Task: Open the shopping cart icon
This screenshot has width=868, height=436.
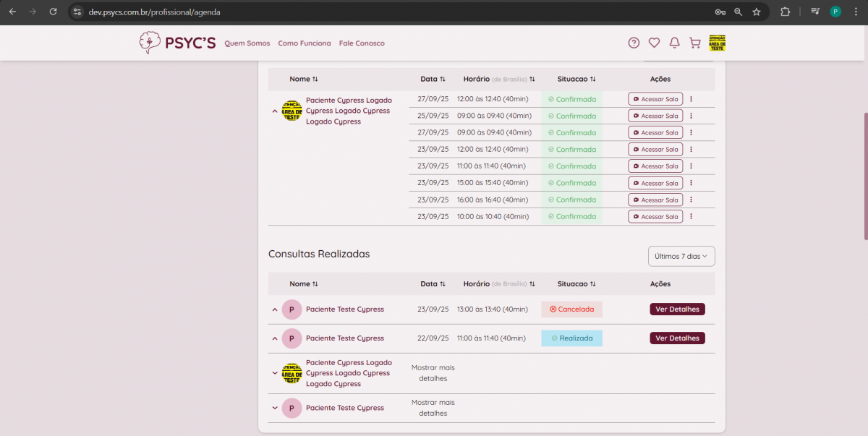Action: (x=695, y=43)
